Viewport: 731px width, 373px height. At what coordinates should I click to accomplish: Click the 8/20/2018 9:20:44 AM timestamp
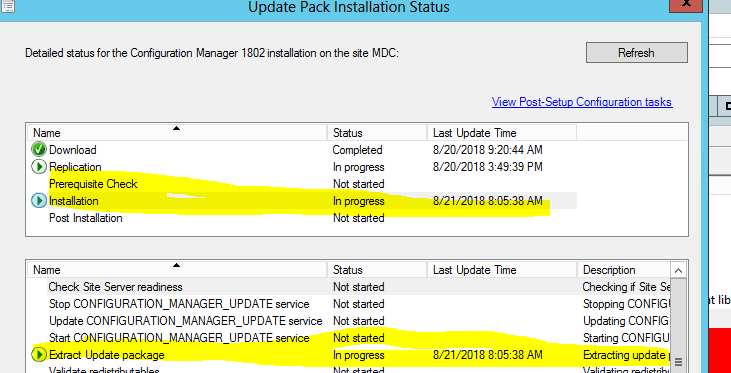pyautogui.click(x=488, y=150)
